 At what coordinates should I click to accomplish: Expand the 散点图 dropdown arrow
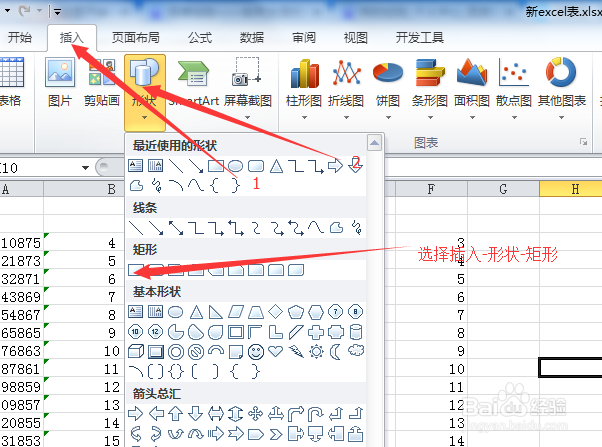(514, 118)
